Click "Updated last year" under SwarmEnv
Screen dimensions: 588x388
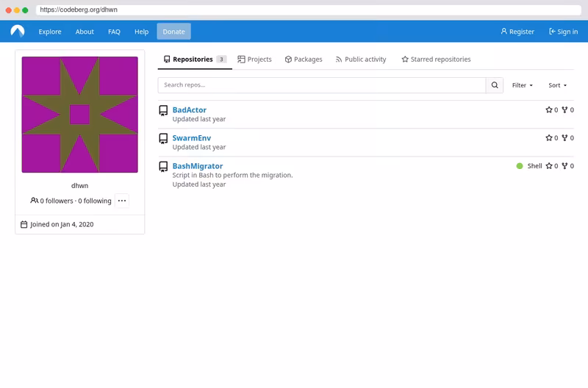click(199, 147)
